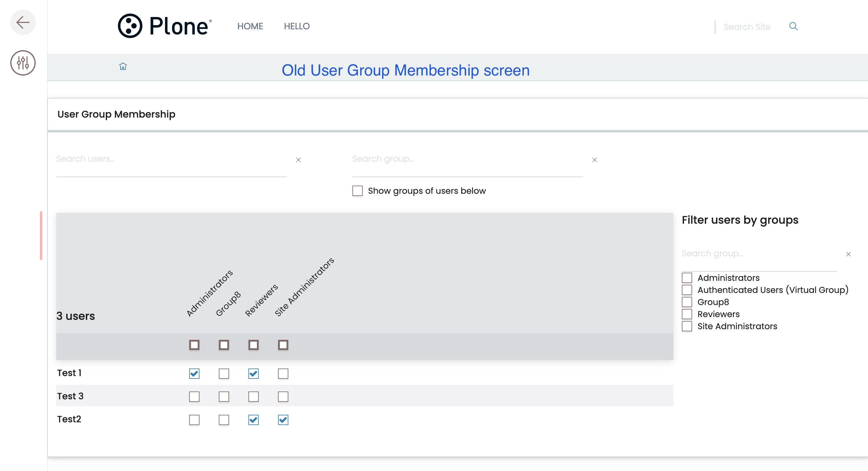This screenshot has width=868, height=471.
Task: Clear the group search with its X icon
Action: [594, 160]
